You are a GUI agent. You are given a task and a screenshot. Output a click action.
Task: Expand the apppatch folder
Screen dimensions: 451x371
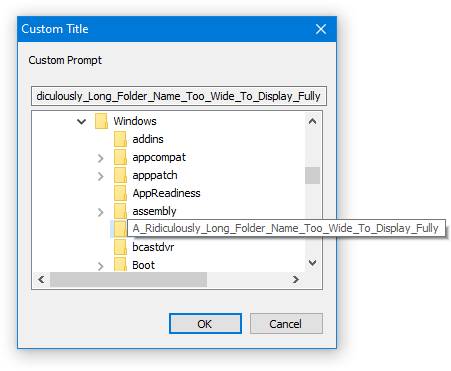pyautogui.click(x=101, y=176)
